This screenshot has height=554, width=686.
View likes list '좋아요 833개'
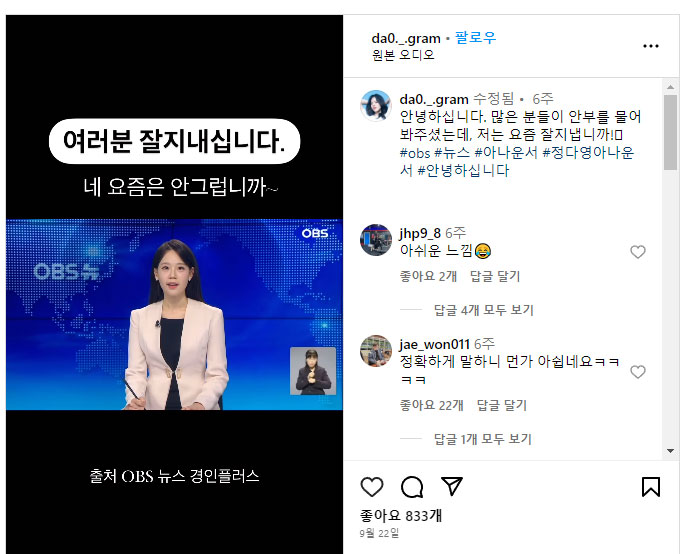[401, 516]
